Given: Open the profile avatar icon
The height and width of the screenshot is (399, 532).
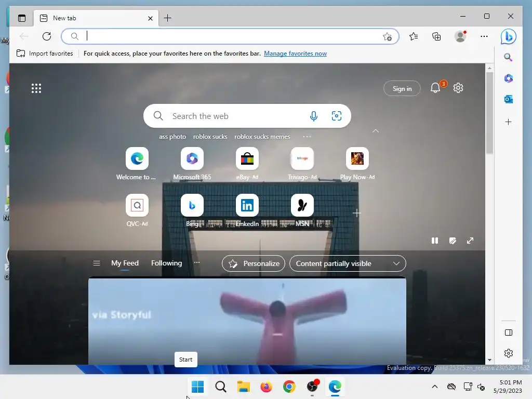Looking at the screenshot, I should 460,36.
